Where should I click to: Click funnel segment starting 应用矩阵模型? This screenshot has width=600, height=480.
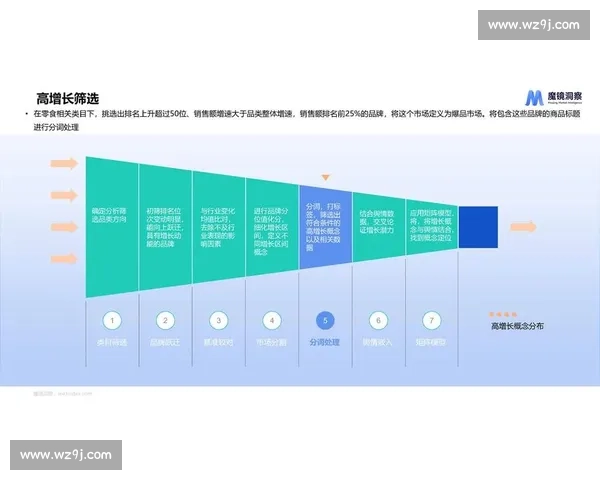[432, 227]
